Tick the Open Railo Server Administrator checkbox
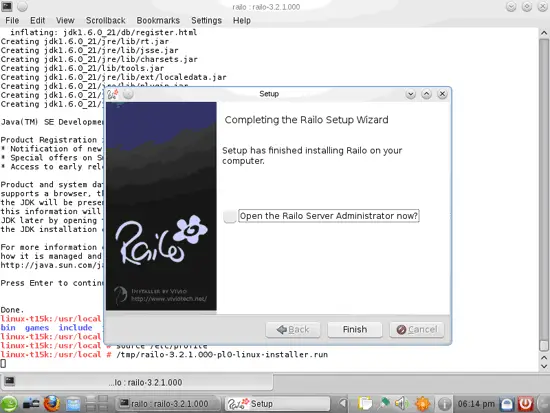Viewport: 550px width, 413px height. [x=230, y=216]
